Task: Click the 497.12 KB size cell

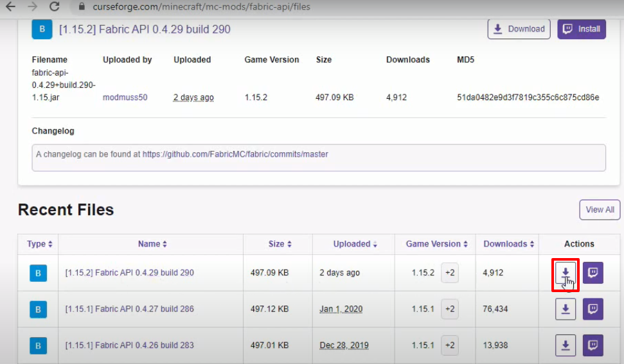Action: 269,309
